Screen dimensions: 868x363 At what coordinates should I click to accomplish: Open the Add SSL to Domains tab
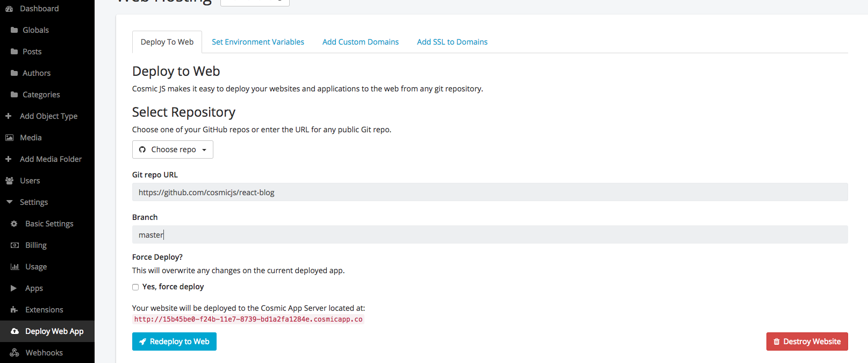click(453, 42)
